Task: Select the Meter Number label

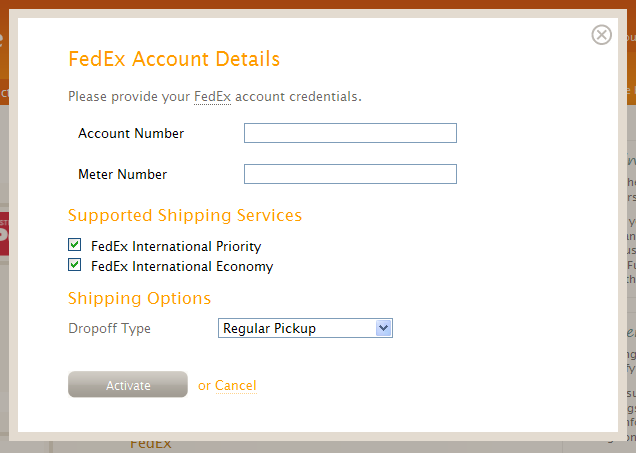Action: (x=122, y=174)
